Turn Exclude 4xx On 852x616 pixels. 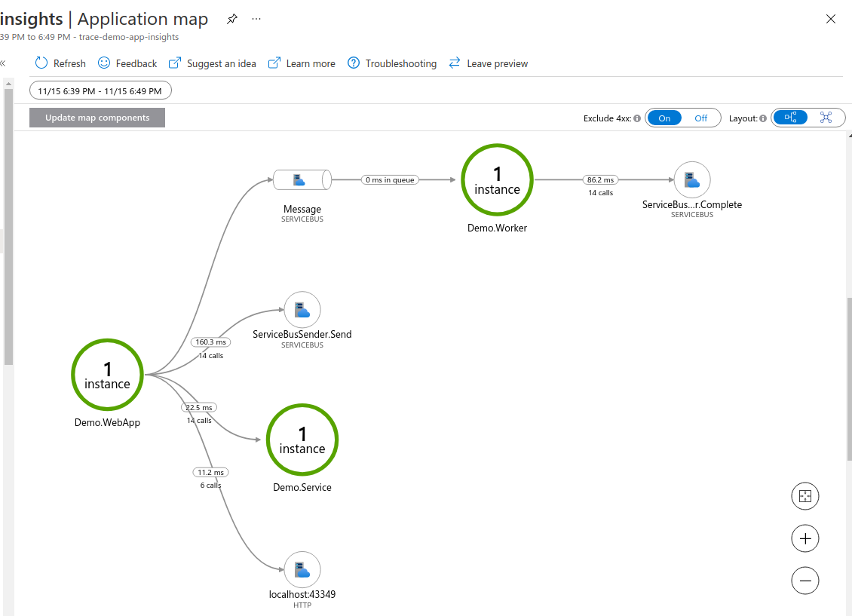(664, 118)
